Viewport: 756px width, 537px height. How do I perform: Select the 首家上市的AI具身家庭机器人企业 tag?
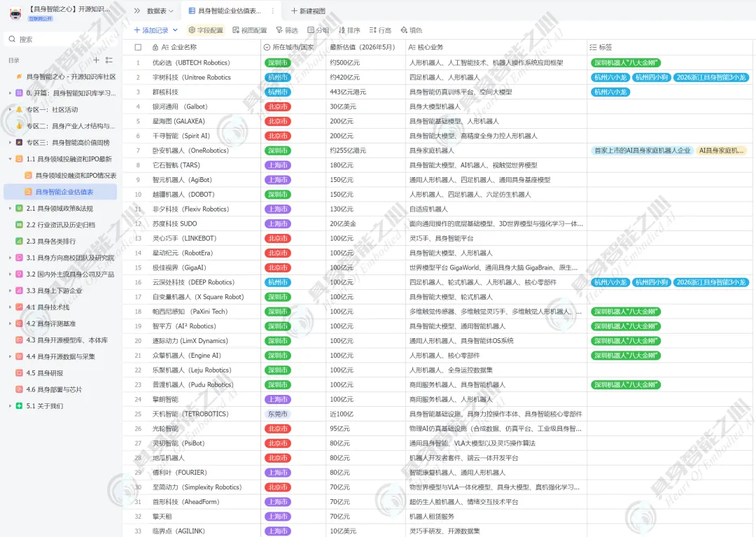point(642,151)
